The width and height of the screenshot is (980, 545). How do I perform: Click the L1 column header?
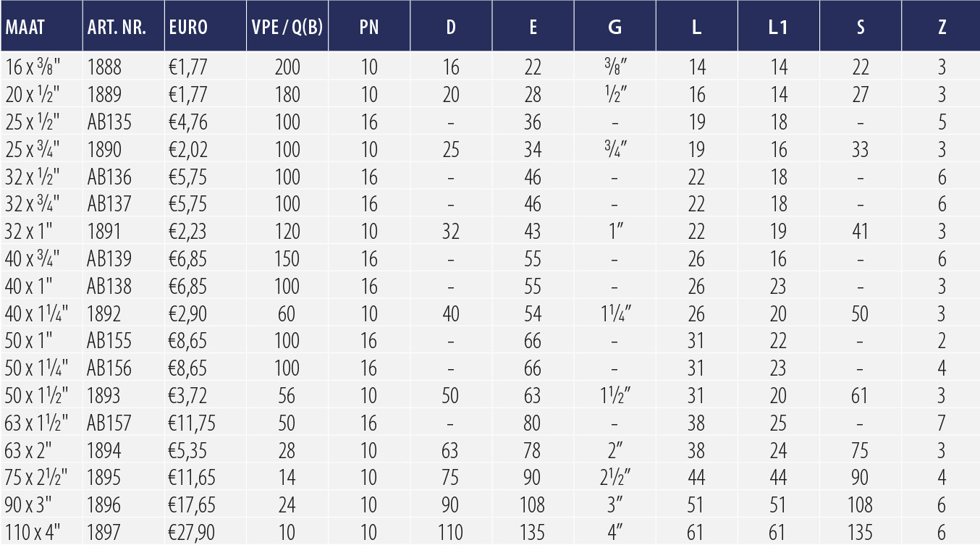(778, 28)
